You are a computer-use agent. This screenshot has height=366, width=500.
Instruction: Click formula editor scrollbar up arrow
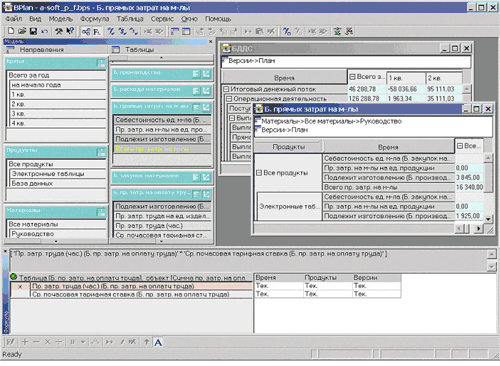tap(492, 255)
